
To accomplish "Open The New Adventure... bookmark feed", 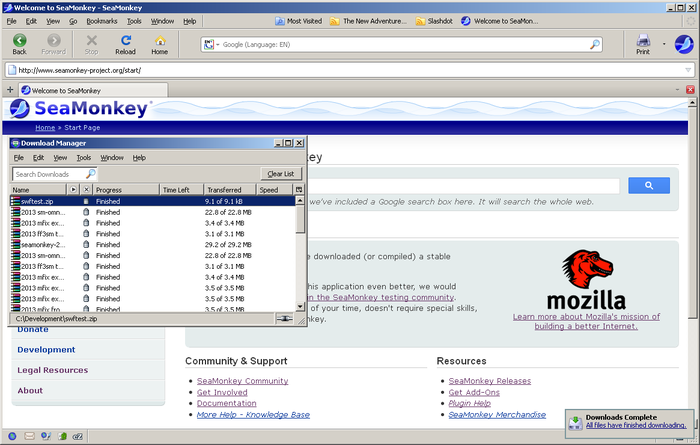I will [368, 21].
